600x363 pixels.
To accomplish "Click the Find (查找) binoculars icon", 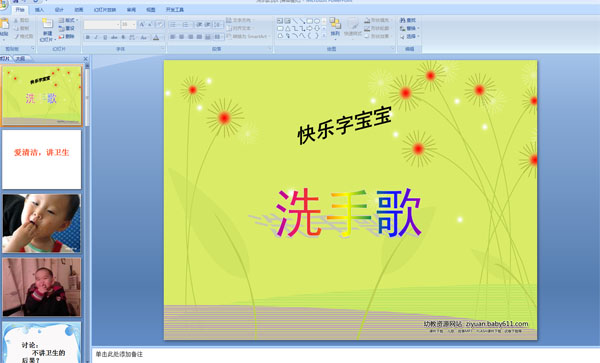I will tap(403, 20).
